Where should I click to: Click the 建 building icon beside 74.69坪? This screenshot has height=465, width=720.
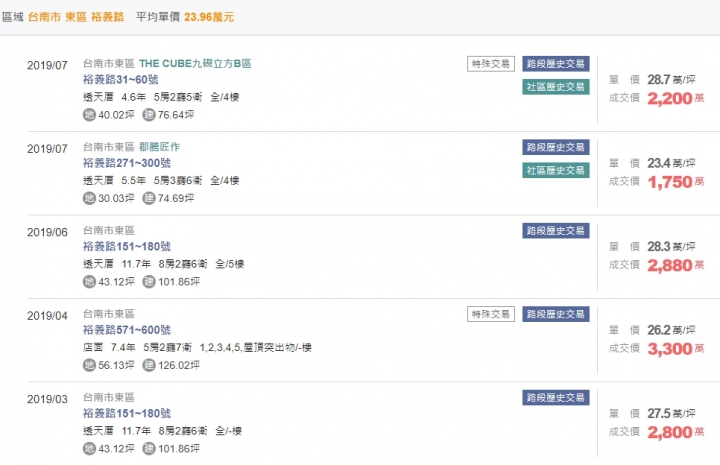(149, 198)
